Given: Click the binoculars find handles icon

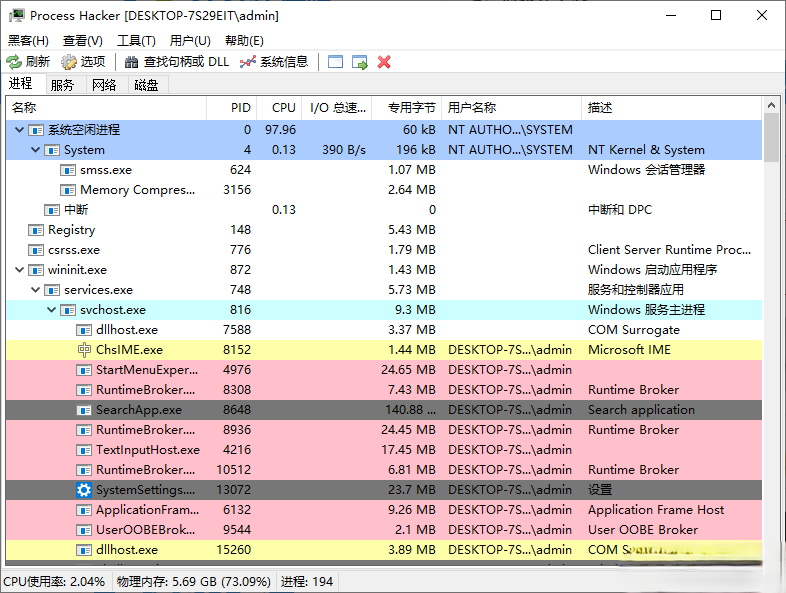Looking at the screenshot, I should point(131,62).
